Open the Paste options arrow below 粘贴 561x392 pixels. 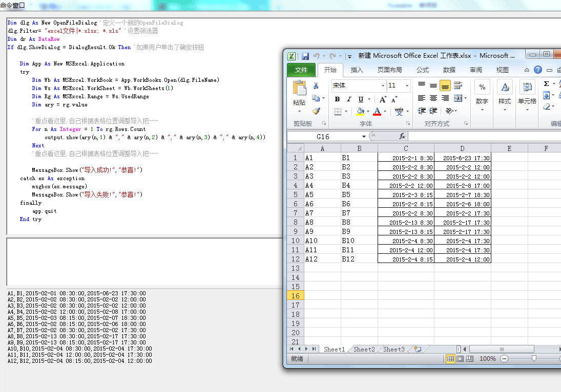(300, 112)
